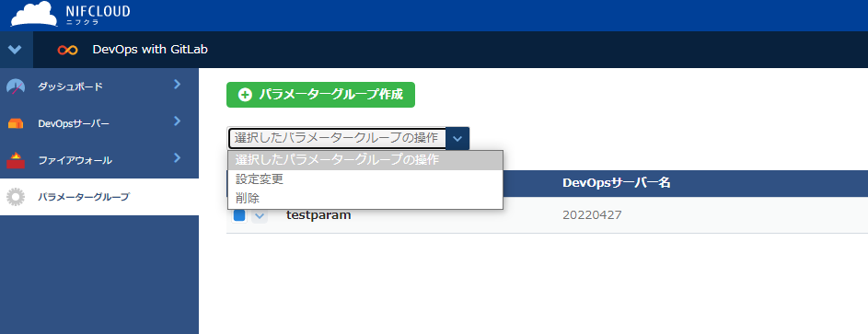Select 削除 from the dropdown list
This screenshot has height=334, width=868.
pyautogui.click(x=365, y=198)
